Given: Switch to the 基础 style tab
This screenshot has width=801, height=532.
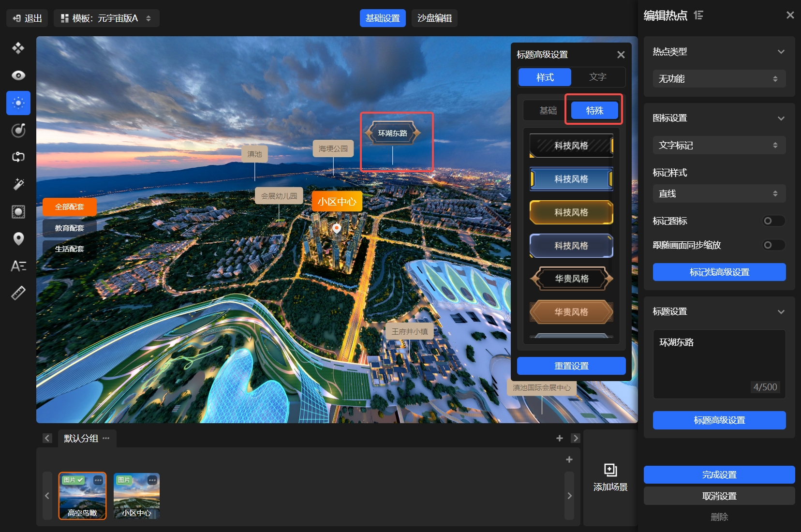Looking at the screenshot, I should [548, 111].
